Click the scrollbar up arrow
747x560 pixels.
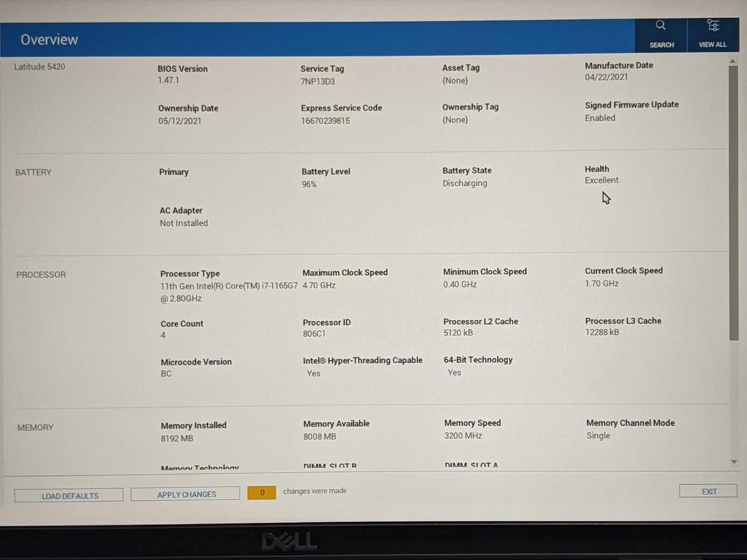(x=733, y=61)
